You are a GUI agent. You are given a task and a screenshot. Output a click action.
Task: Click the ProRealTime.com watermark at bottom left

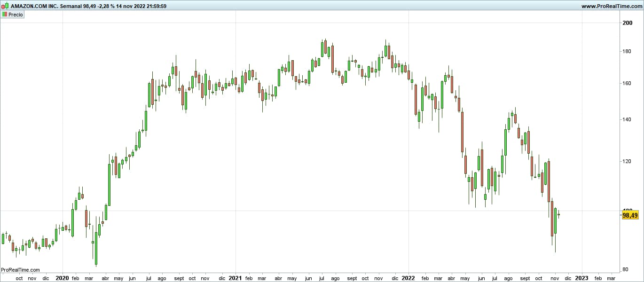(x=20, y=270)
